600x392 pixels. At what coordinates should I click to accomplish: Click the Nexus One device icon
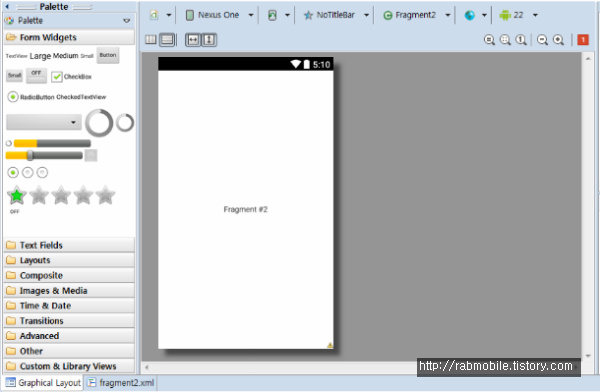(190, 15)
